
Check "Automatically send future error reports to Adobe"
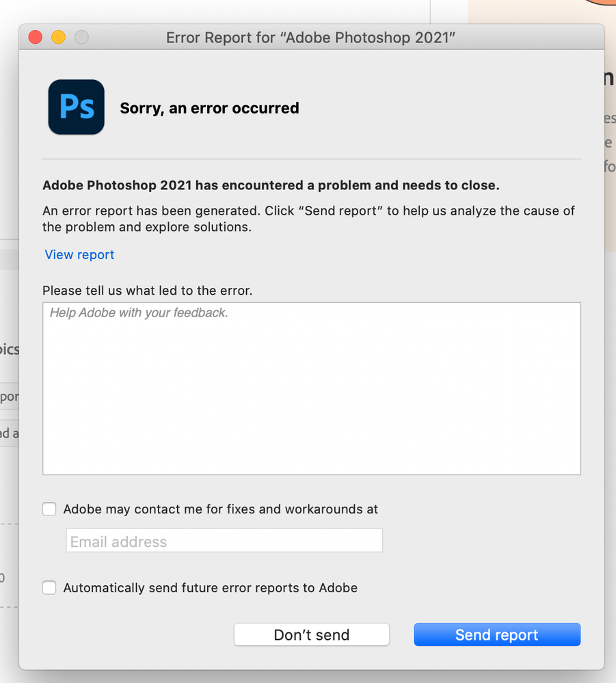(x=49, y=587)
